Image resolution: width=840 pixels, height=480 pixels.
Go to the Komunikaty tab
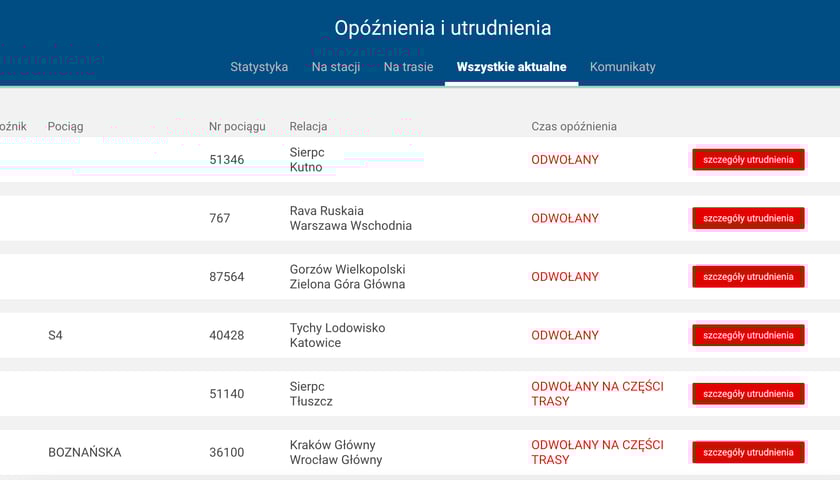(622, 67)
